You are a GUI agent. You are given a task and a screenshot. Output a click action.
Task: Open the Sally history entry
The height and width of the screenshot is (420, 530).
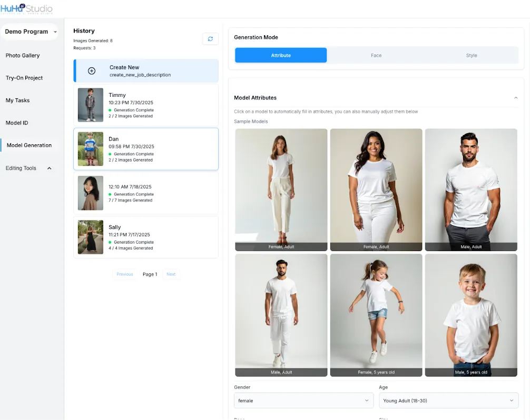point(146,237)
